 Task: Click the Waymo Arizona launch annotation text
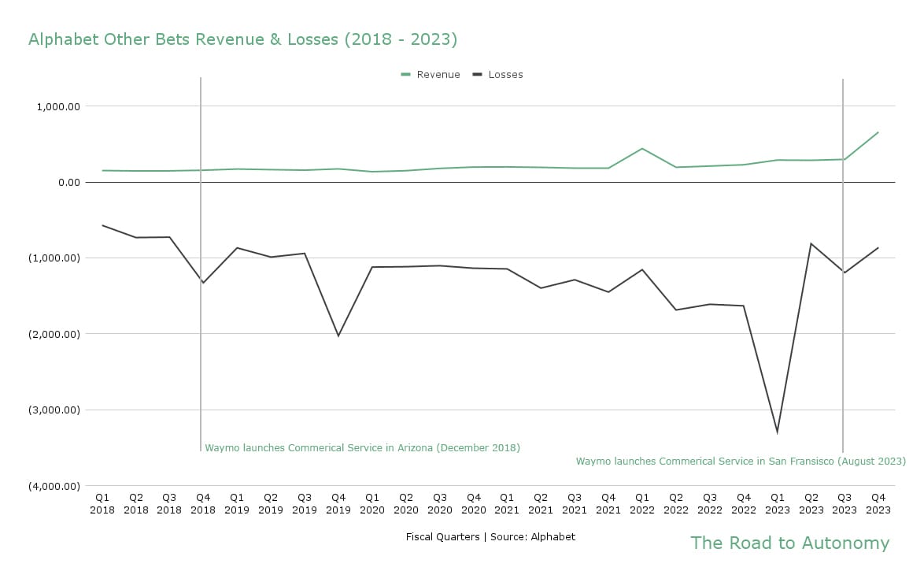pyautogui.click(x=362, y=447)
